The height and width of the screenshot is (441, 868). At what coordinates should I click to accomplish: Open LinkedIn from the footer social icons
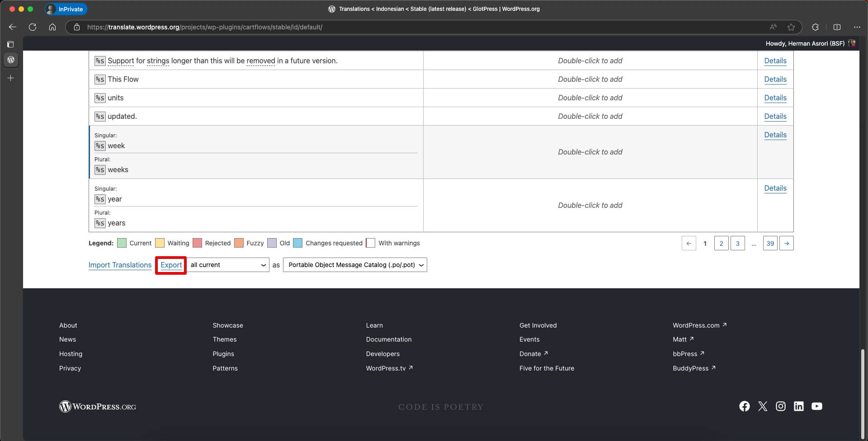(799, 406)
